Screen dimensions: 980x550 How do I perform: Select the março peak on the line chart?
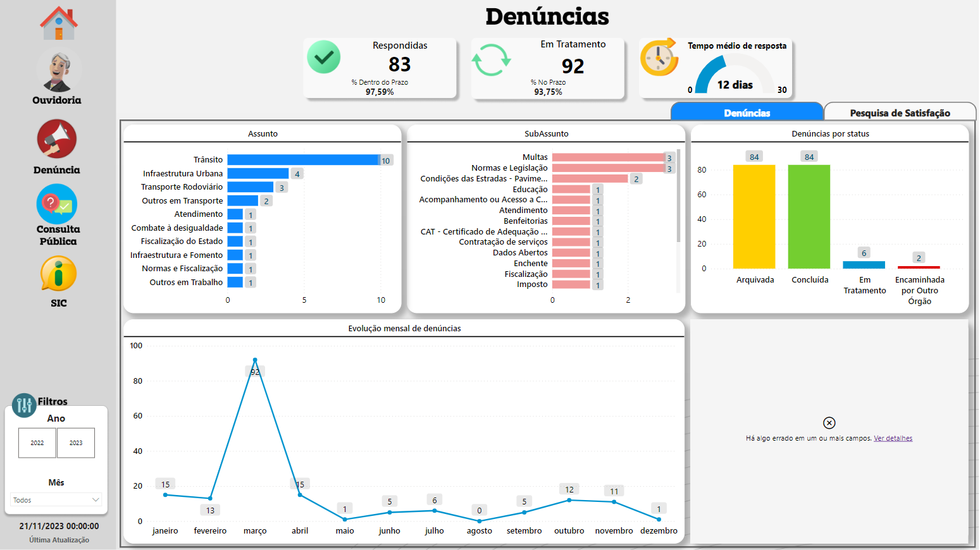tap(255, 360)
